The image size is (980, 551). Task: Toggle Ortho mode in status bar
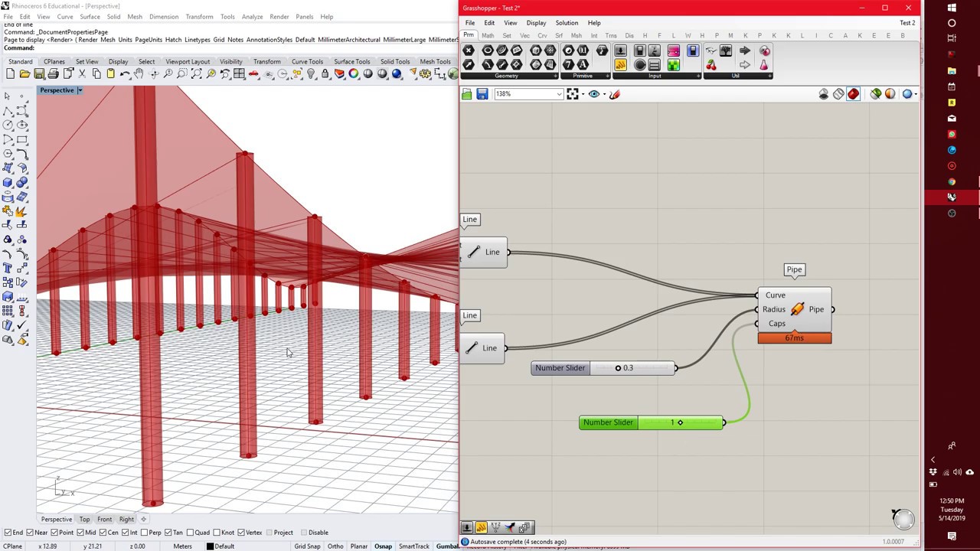(335, 546)
